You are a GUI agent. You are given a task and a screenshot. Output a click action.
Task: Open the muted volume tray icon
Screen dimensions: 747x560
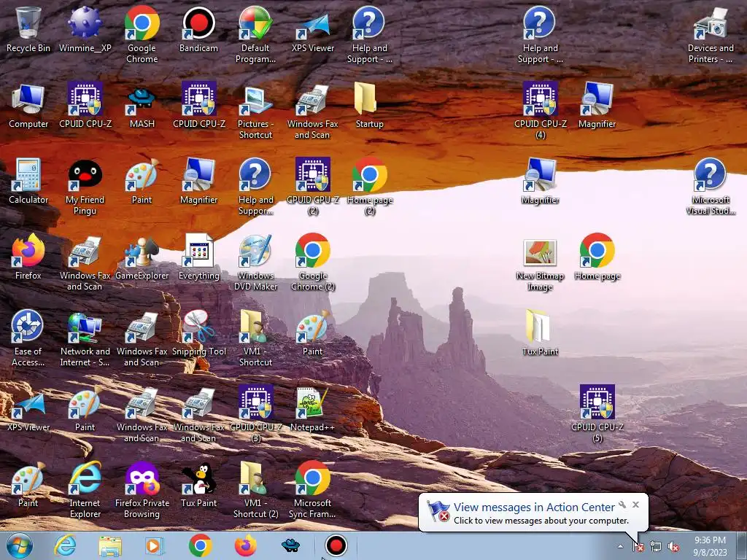click(673, 547)
